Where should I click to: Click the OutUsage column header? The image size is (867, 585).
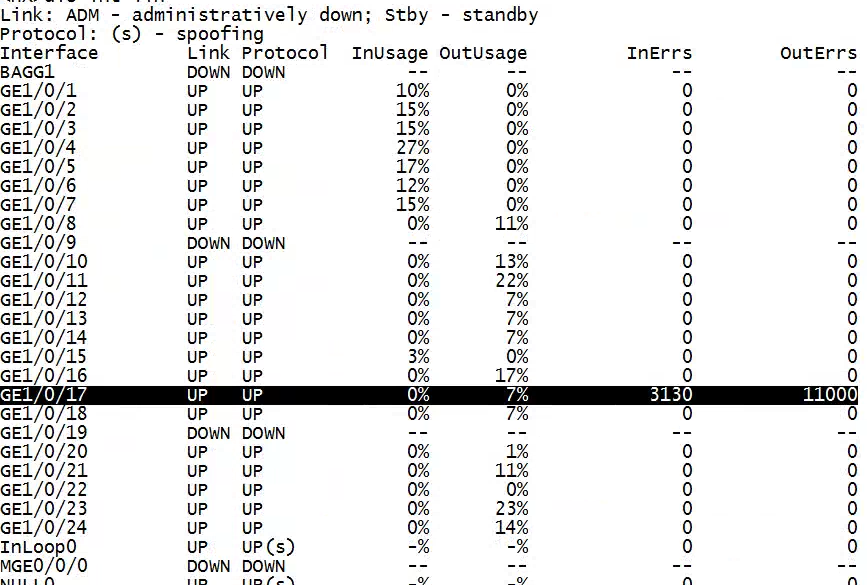[482, 53]
